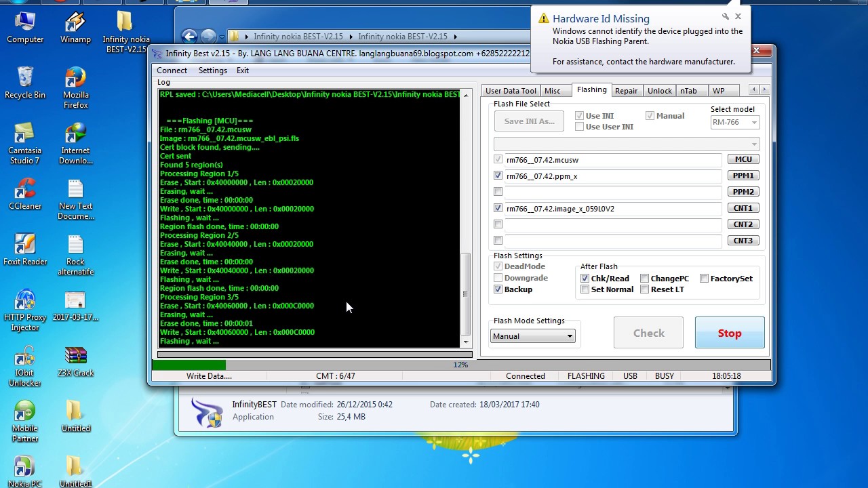
Task: Launch IObit Unlocker desktop icon
Action: pos(25,365)
